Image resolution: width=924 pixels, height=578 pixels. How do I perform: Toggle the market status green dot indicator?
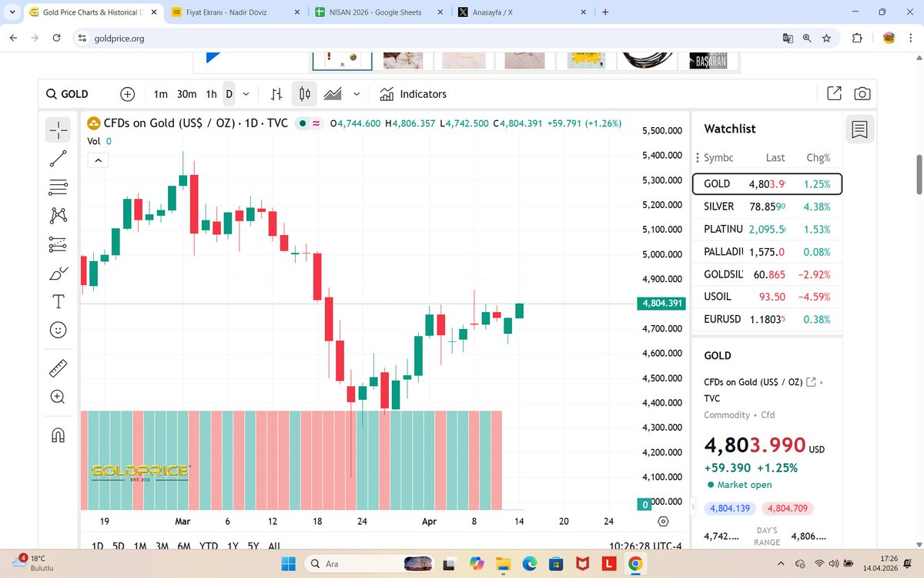click(303, 123)
